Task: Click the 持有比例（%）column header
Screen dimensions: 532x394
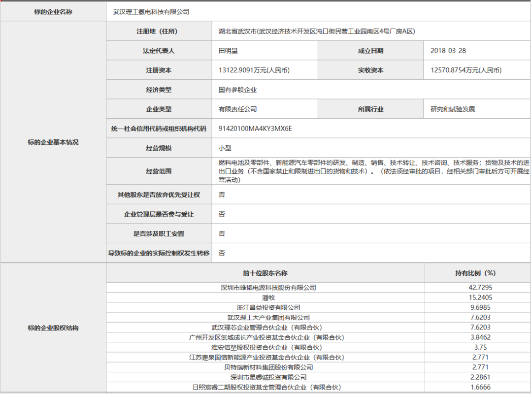Action: coord(475,273)
